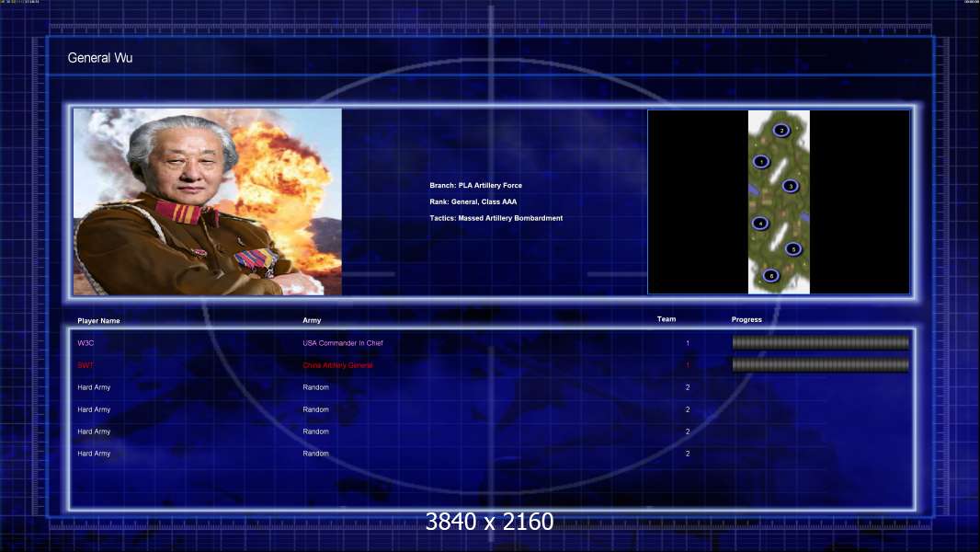Viewport: 980px width, 552px height.
Task: Select player name SWT in red
Action: [85, 365]
